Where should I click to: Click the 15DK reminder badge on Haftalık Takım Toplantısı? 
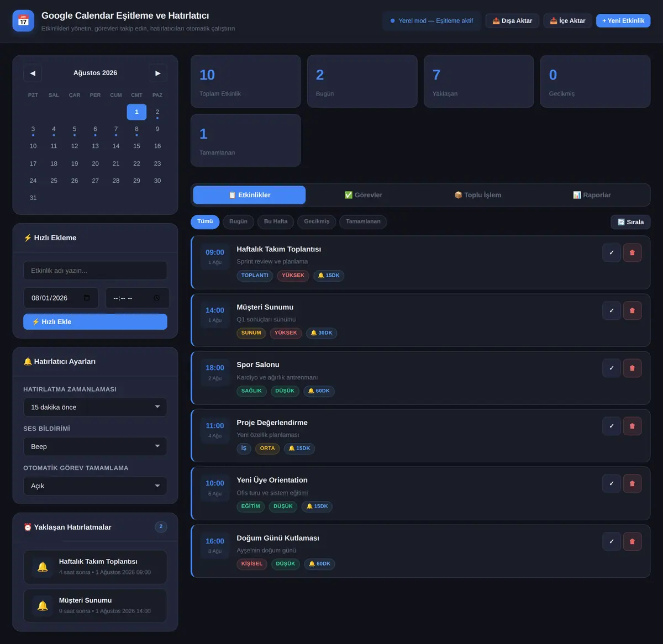(329, 276)
